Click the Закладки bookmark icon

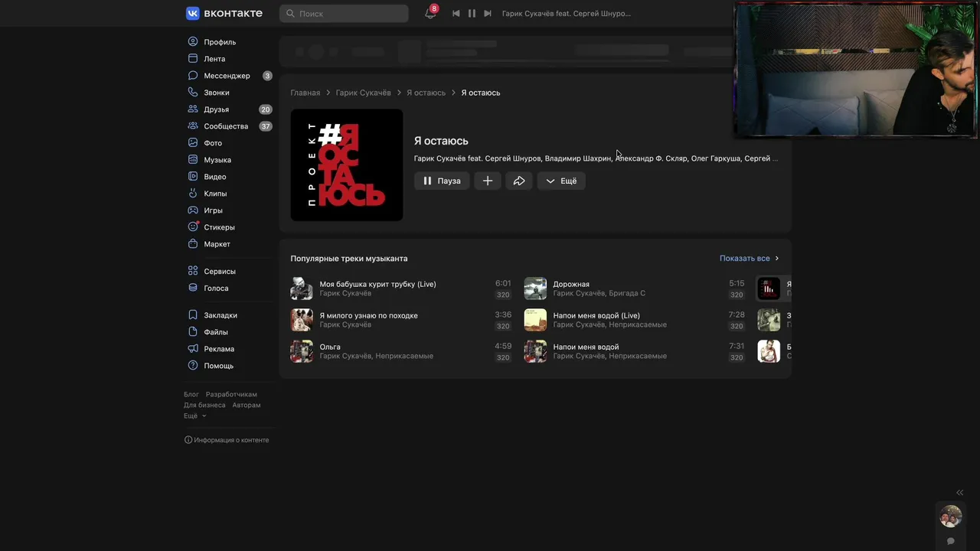193,315
